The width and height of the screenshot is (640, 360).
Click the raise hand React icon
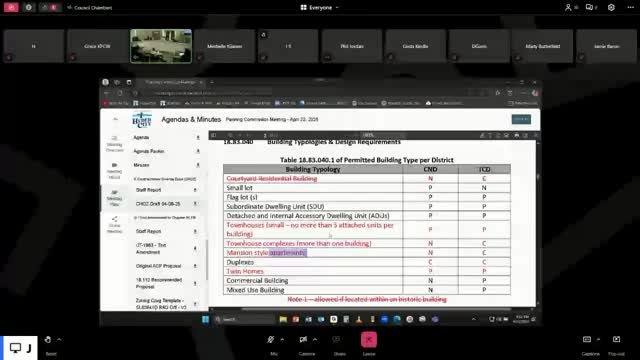[48, 340]
